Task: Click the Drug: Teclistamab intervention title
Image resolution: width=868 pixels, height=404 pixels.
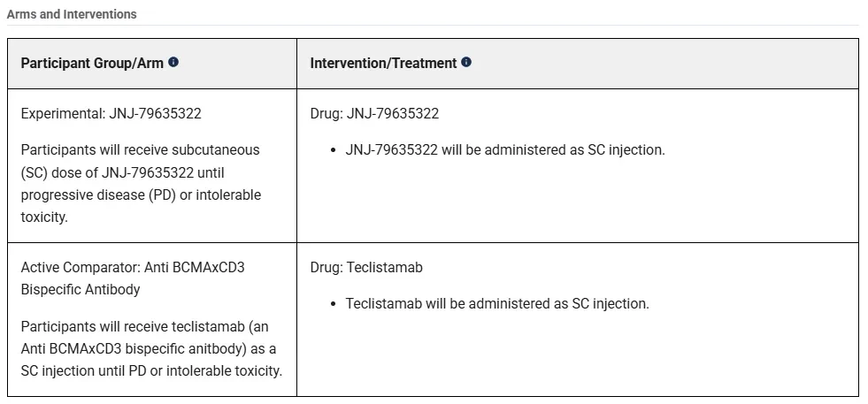Action: [x=366, y=267]
